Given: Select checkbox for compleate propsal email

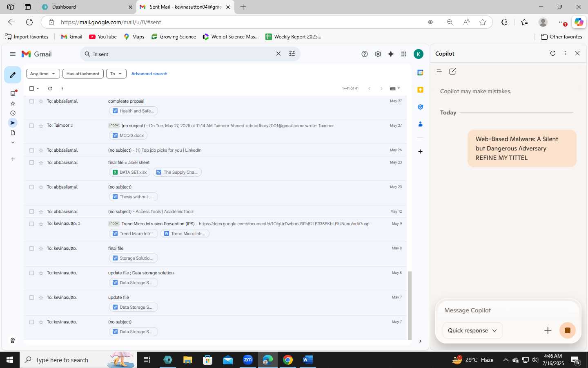Looking at the screenshot, I should [x=31, y=101].
